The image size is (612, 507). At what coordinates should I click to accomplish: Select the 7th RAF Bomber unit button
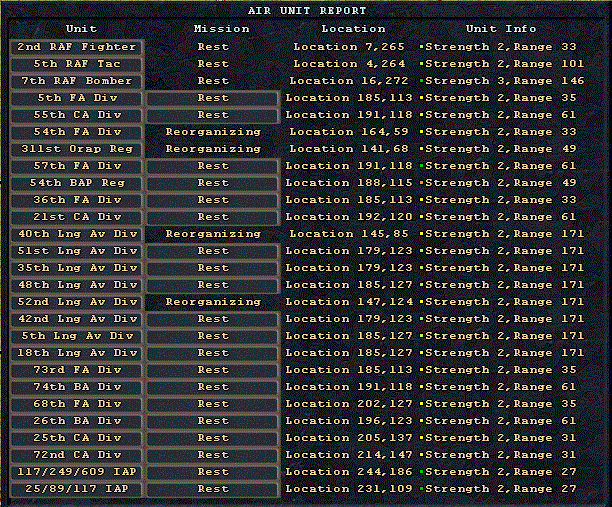77,81
